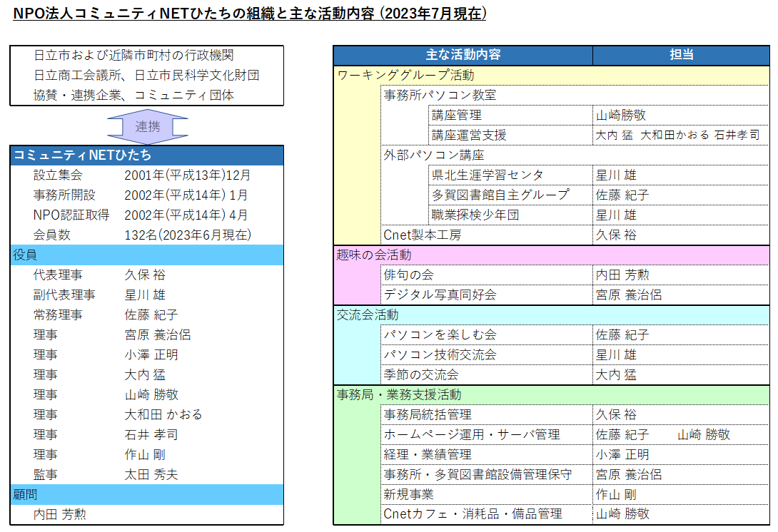Select the "NPO認証取得" label

pos(71,215)
